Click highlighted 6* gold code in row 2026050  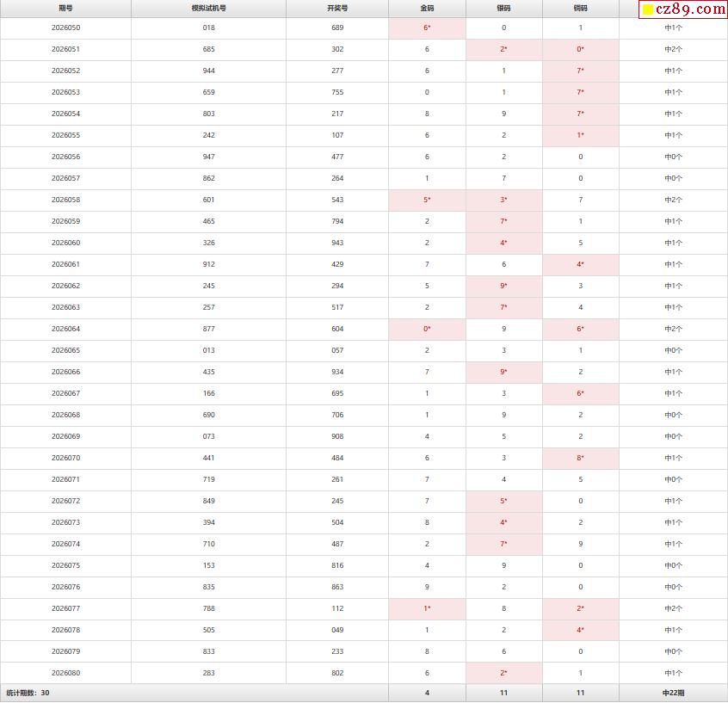(427, 28)
